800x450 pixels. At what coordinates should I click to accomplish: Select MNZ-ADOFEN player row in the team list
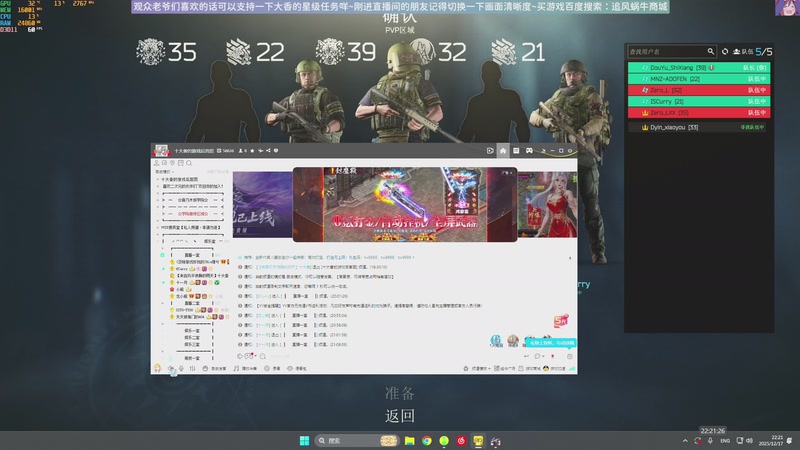pos(698,79)
